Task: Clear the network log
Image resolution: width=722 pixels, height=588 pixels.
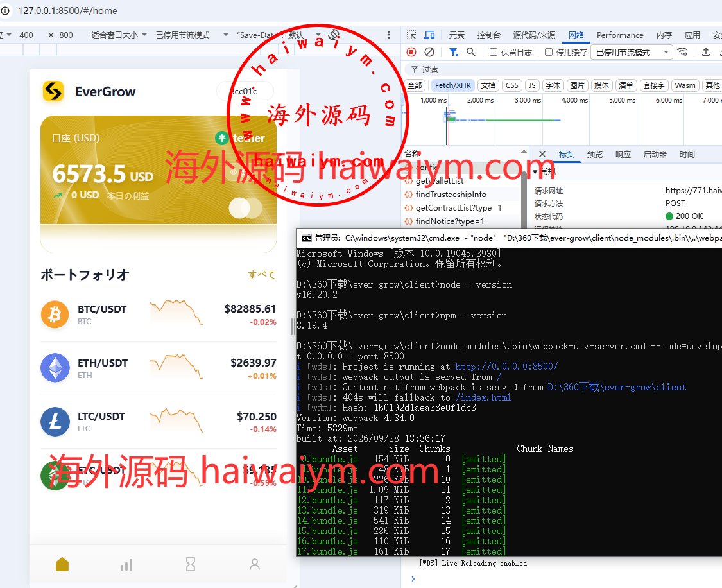Action: point(429,52)
